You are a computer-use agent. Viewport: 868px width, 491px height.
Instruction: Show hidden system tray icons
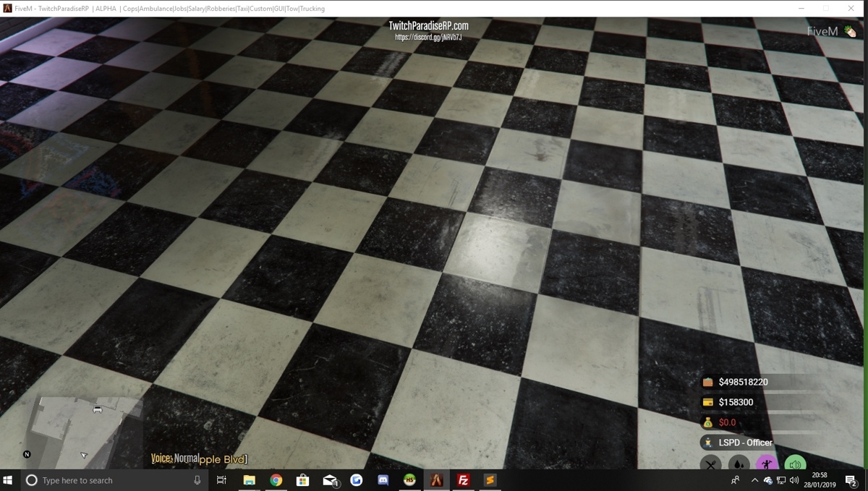[754, 480]
